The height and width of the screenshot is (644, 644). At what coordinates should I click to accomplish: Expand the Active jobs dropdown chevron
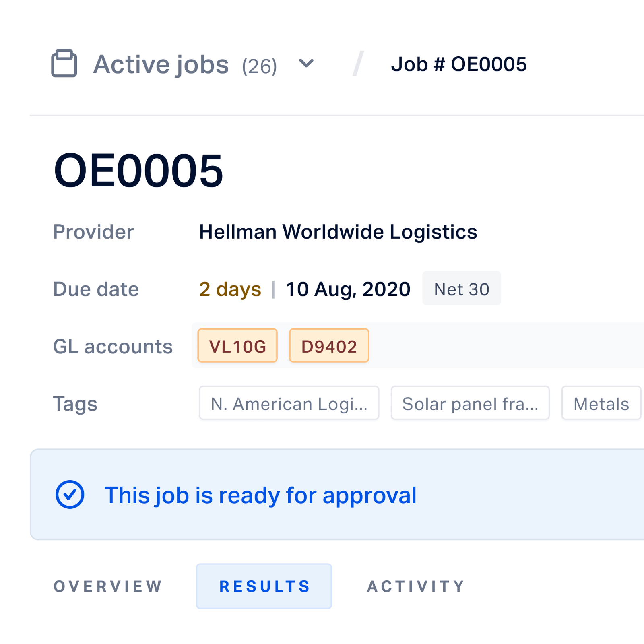[x=306, y=64]
